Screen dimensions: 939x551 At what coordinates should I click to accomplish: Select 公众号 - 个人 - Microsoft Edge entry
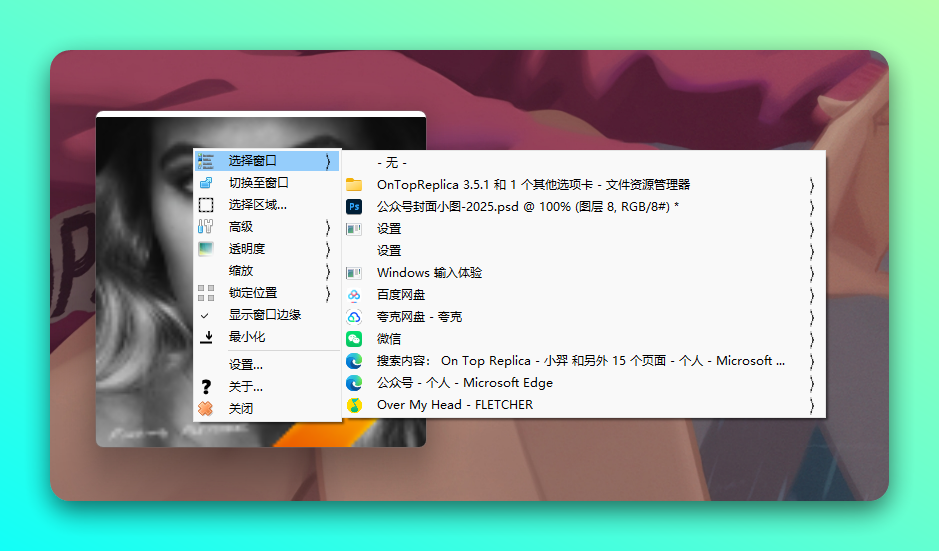coord(583,383)
